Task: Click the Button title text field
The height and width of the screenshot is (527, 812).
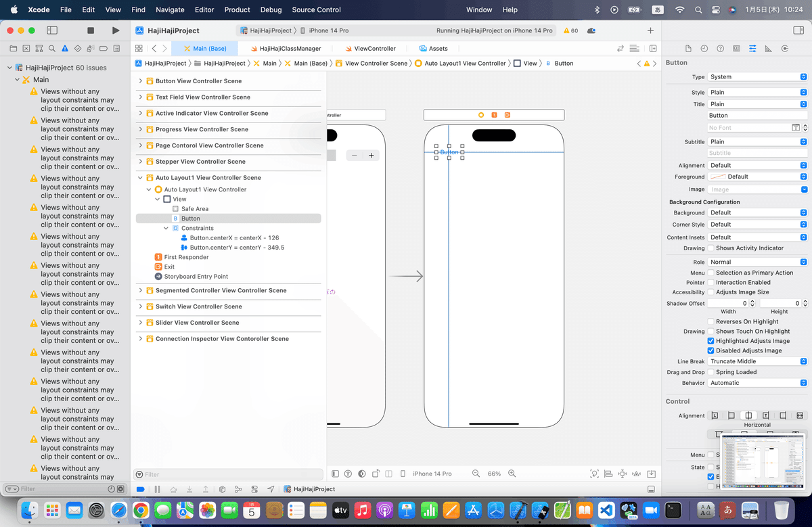Action: click(757, 116)
